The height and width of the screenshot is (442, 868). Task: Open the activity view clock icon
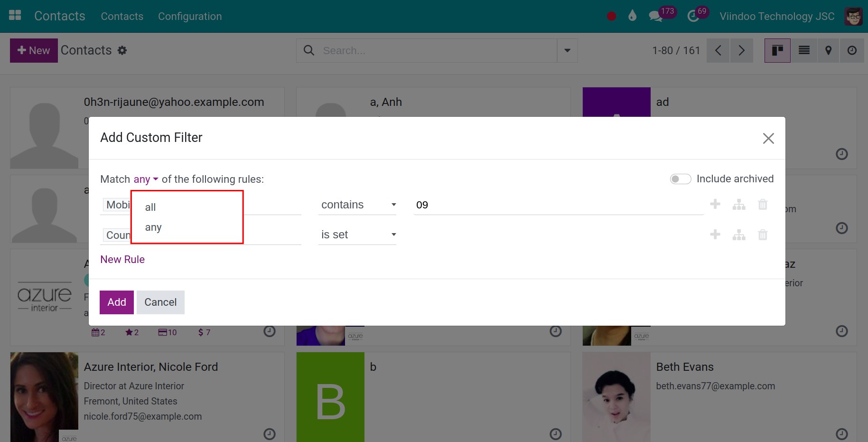click(x=852, y=50)
